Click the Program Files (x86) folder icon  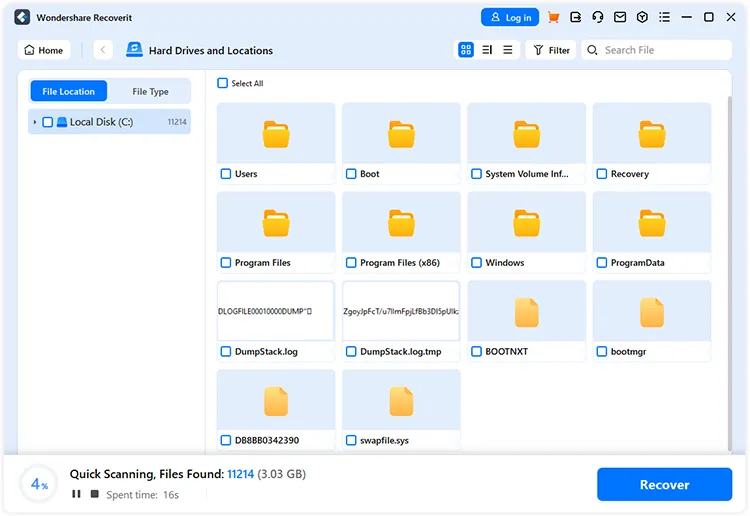point(401,223)
